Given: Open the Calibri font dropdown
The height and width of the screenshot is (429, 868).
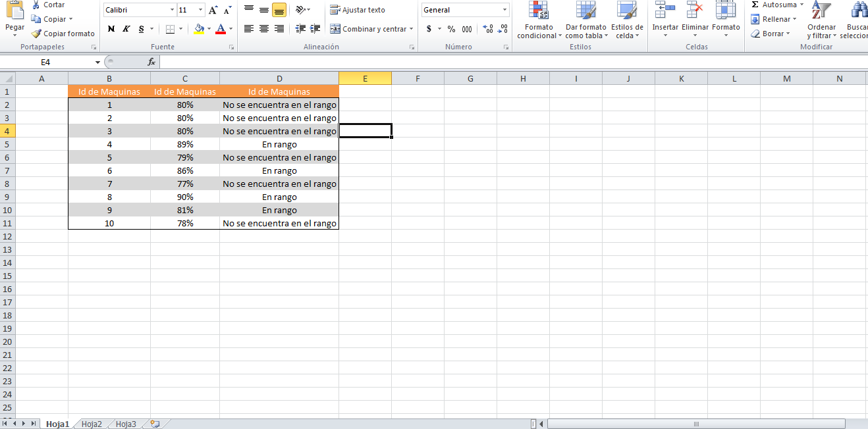Looking at the screenshot, I should point(172,9).
